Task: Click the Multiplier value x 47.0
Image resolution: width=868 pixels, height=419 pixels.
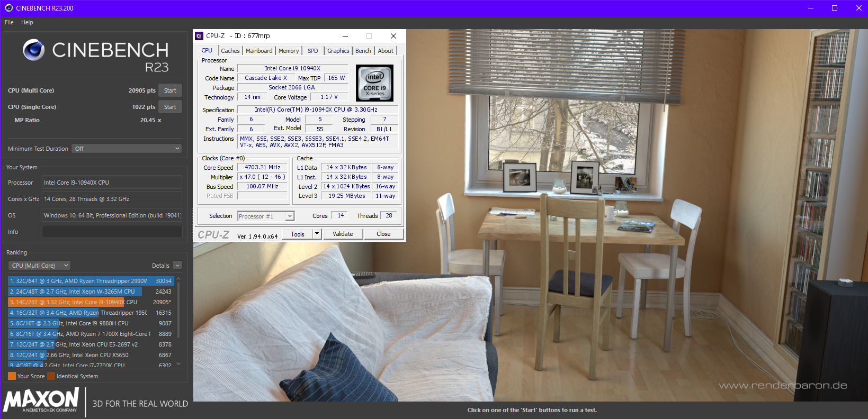Action: [263, 177]
